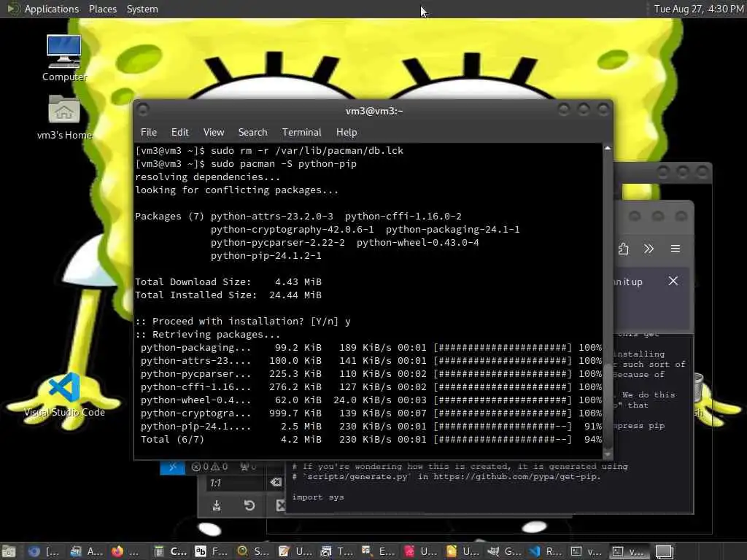Image resolution: width=747 pixels, height=560 pixels.
Task: Switch to the pink 'U...' taskbar entry
Action: [x=419, y=551]
